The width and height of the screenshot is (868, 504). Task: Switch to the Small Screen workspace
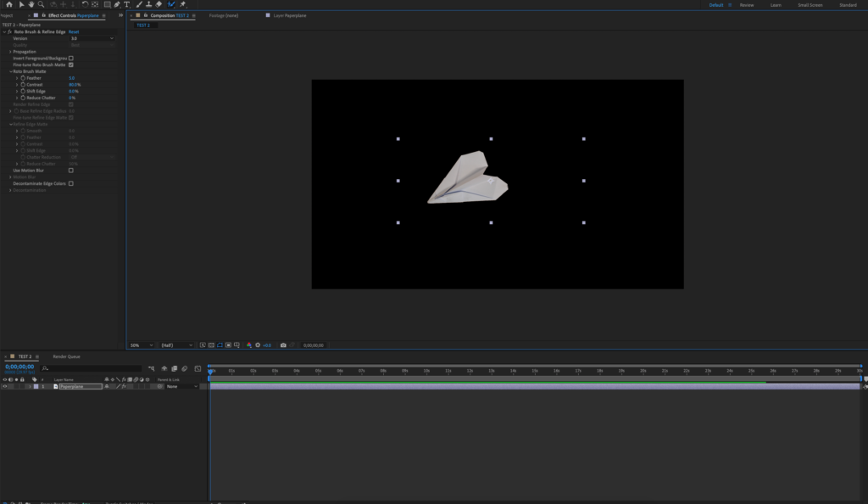(x=810, y=5)
